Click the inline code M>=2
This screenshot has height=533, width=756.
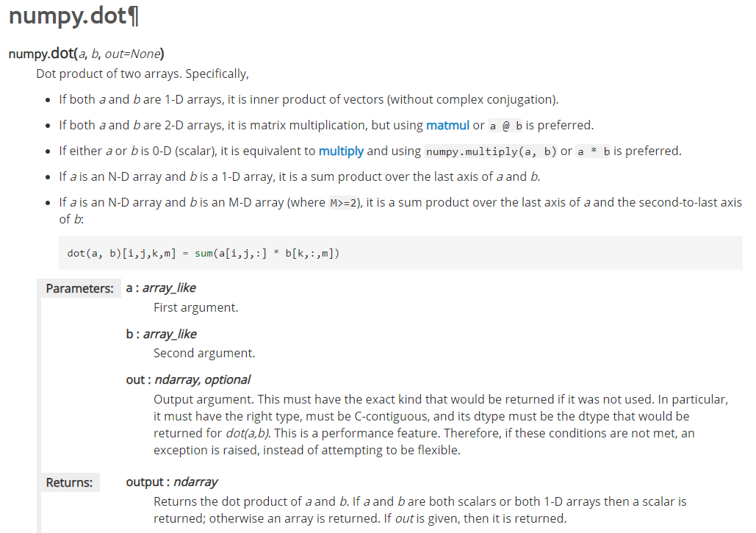pyautogui.click(x=343, y=203)
